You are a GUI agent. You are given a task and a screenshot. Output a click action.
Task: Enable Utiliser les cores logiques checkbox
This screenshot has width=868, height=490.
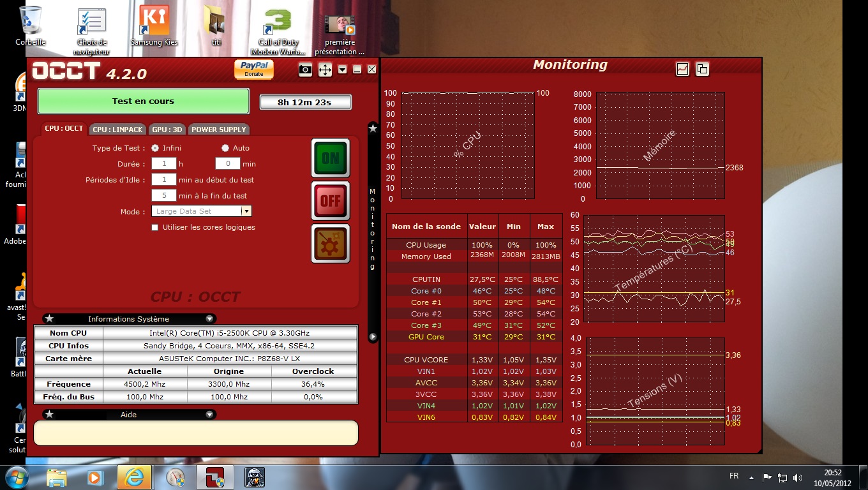point(155,227)
